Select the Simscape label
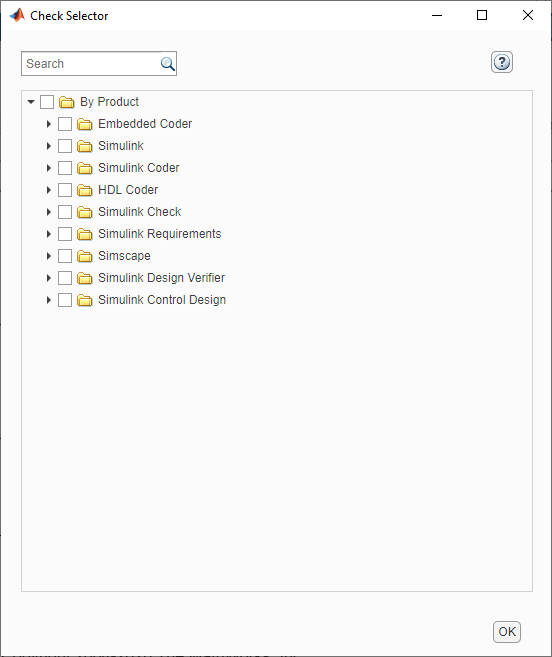This screenshot has width=552, height=657. [x=124, y=256]
